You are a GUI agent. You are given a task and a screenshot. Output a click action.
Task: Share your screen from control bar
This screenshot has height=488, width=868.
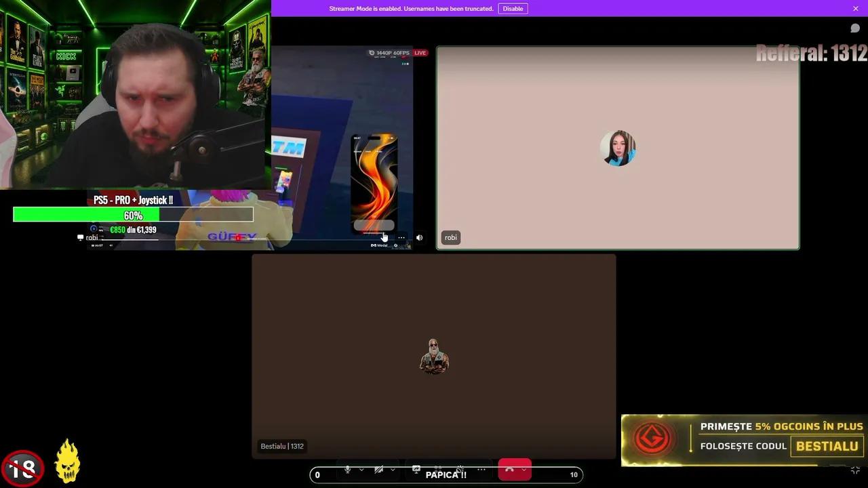pos(416,470)
